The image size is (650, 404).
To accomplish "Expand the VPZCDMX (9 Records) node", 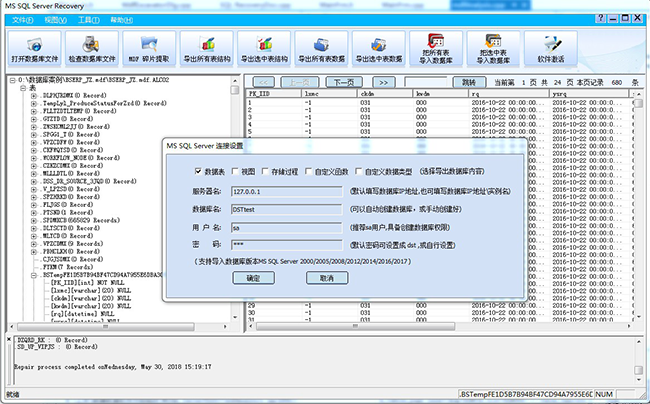I will tap(34, 244).
